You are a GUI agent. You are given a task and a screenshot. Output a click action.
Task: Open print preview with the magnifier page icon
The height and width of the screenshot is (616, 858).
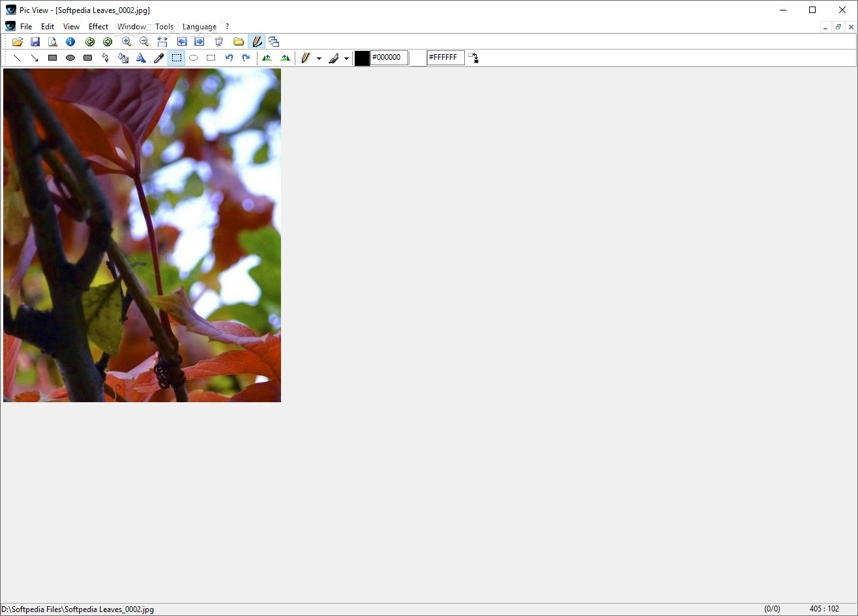coord(53,42)
